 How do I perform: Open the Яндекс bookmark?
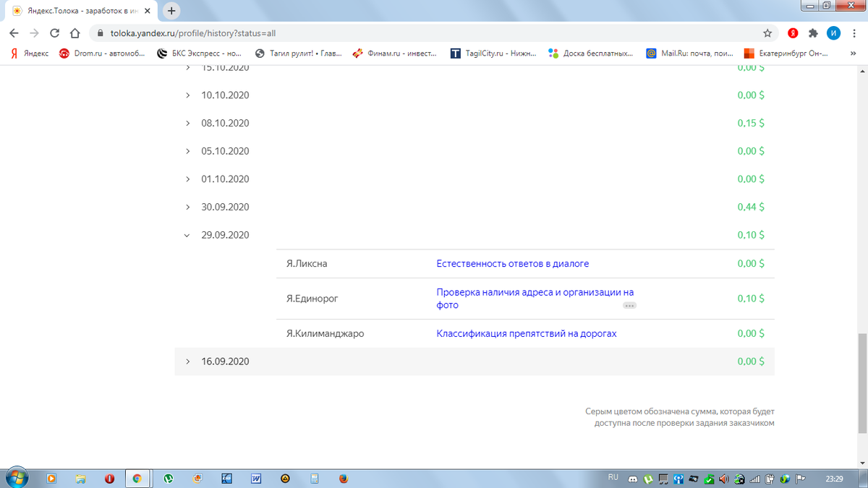30,53
